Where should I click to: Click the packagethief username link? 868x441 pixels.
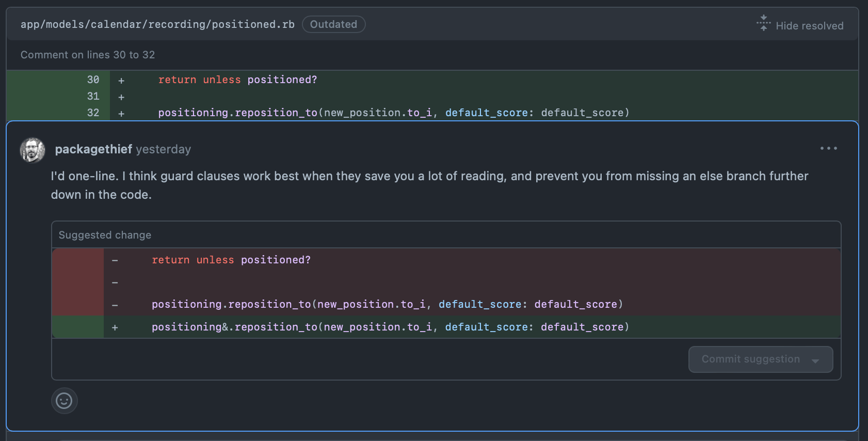click(x=93, y=149)
